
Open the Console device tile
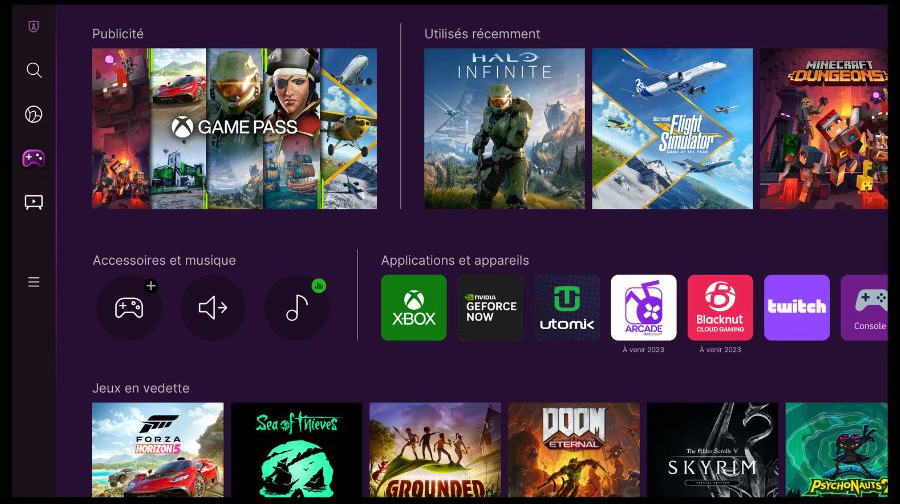click(x=864, y=308)
